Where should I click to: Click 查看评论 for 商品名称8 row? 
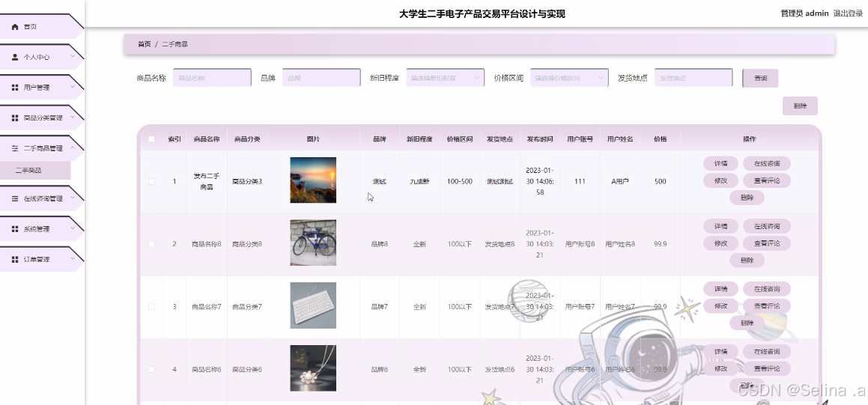click(767, 243)
